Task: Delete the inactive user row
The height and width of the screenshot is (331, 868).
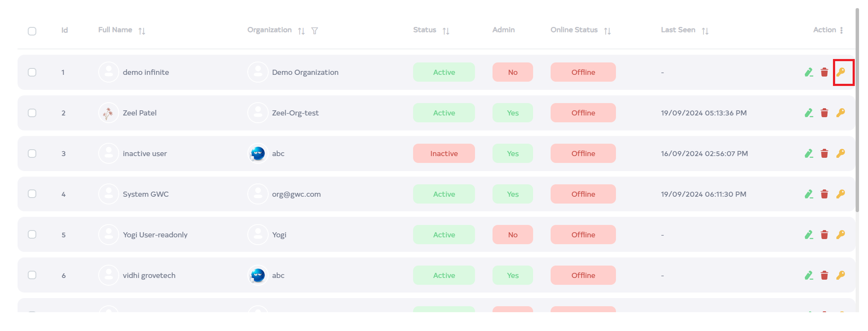Action: (x=824, y=154)
